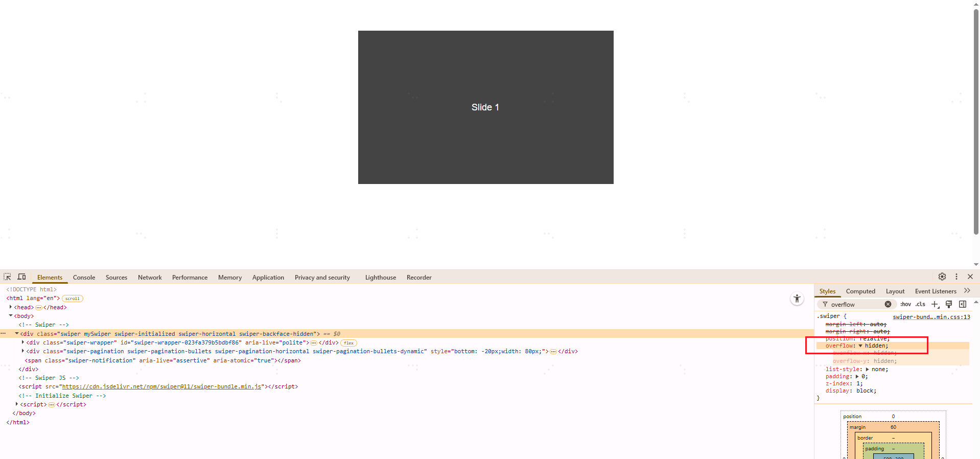Click the margin value 60 in box model
Viewport: 980px width, 459px height.
tap(894, 427)
